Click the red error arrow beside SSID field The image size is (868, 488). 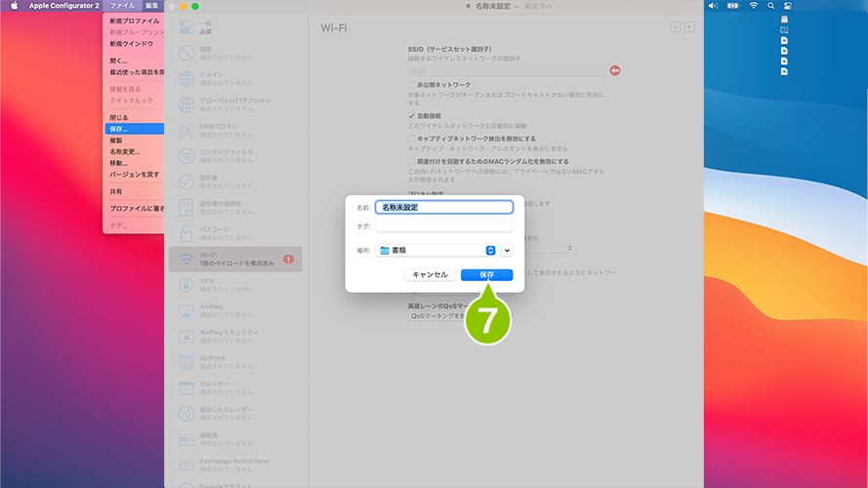(x=615, y=70)
